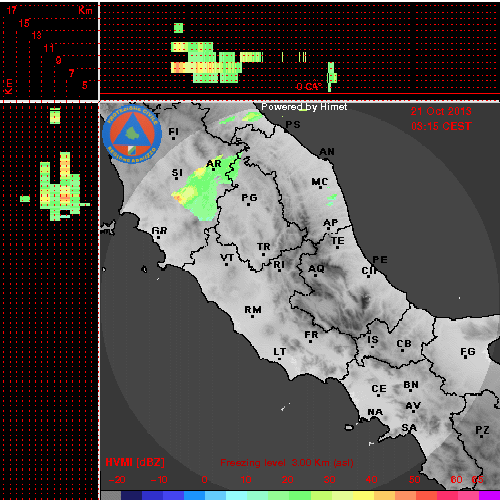Click the RI city label
500x500 pixels.
point(279,265)
